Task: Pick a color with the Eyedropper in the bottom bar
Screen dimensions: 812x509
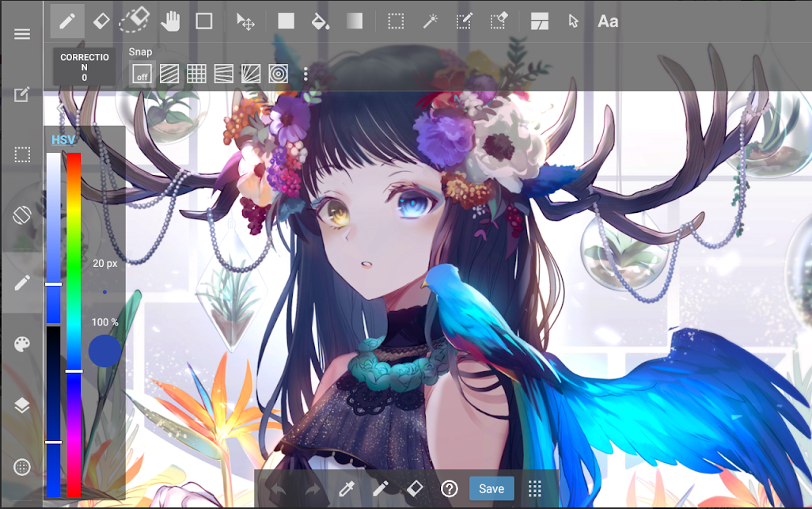Action: (346, 488)
